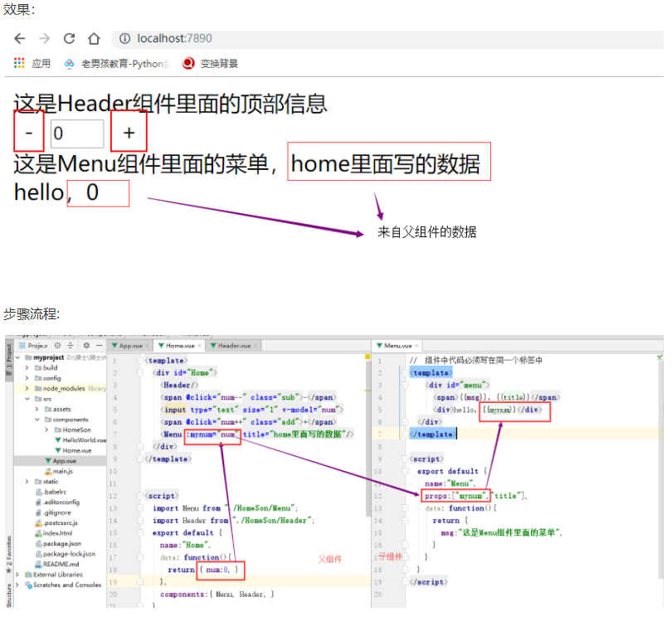Click the minus button to decrease number
Screen dimensions: 672x641
[x=29, y=133]
